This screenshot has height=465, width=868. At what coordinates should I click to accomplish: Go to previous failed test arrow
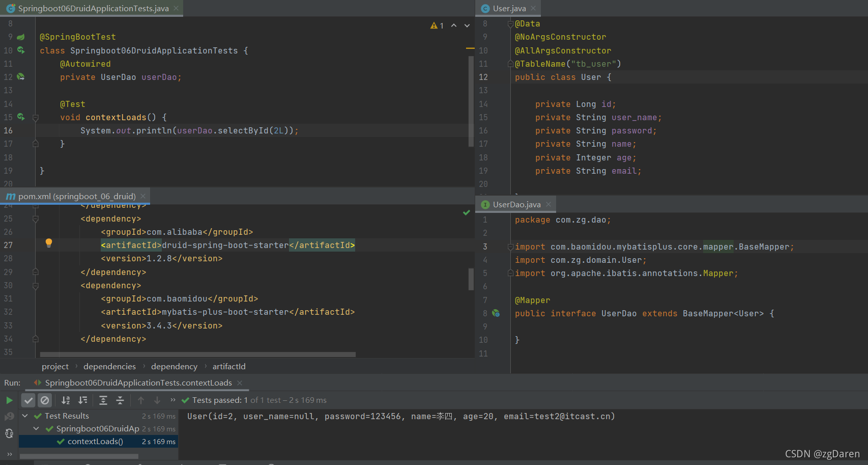tap(141, 400)
